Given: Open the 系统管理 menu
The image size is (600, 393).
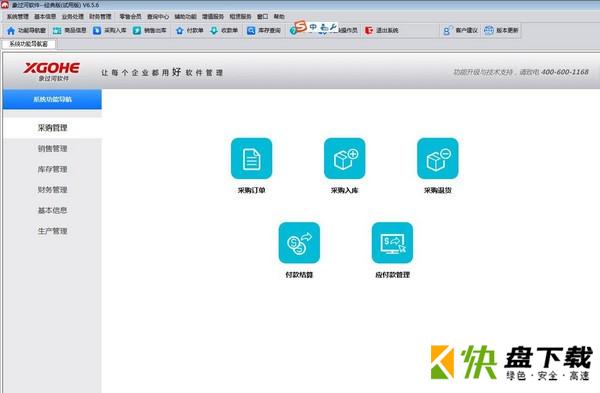Looking at the screenshot, I should tap(18, 16).
